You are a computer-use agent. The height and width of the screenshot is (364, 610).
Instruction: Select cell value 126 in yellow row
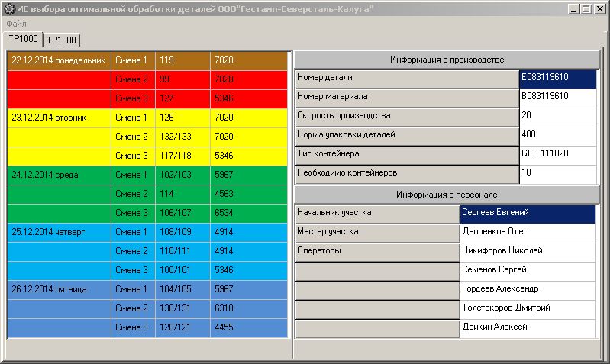182,118
